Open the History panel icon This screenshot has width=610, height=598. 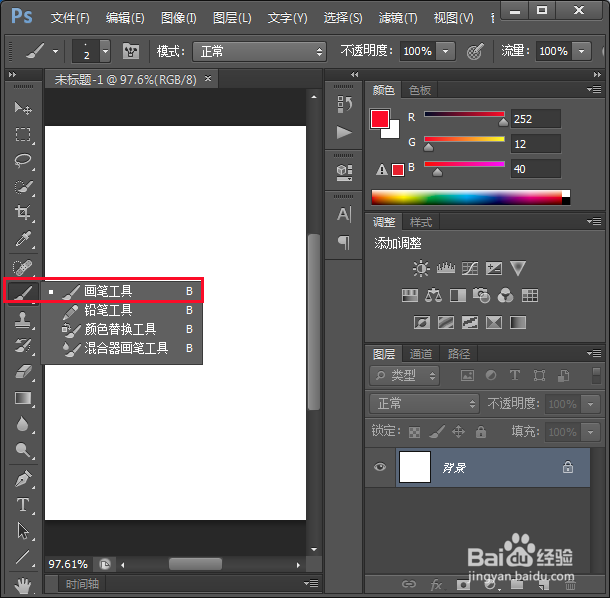pos(344,104)
